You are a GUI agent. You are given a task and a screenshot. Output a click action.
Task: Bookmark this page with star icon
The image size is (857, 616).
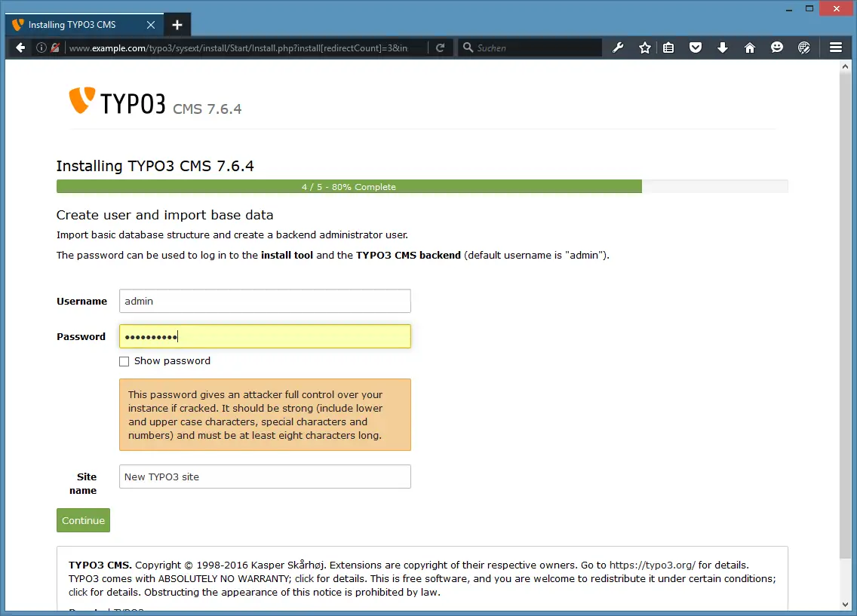tap(645, 48)
